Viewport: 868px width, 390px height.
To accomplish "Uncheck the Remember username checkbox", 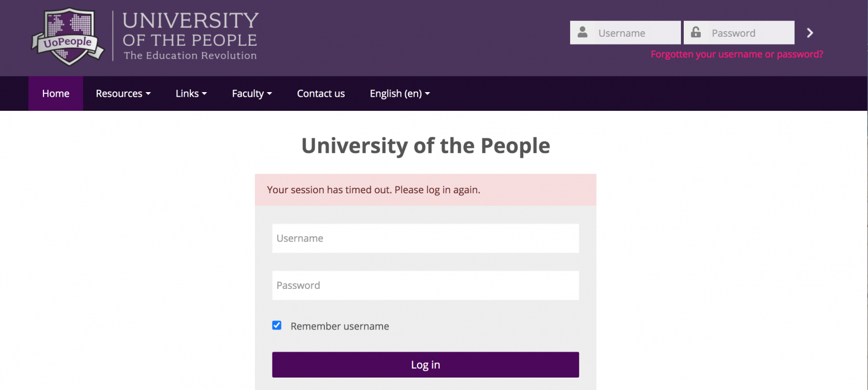I will [x=277, y=326].
